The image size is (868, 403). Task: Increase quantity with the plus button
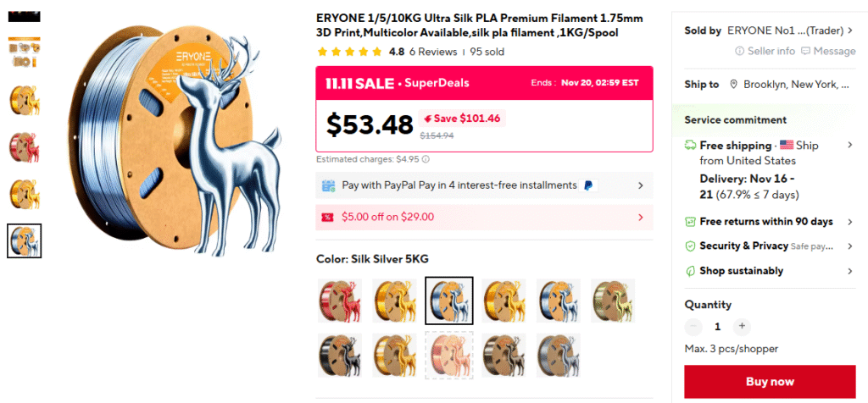tap(742, 326)
